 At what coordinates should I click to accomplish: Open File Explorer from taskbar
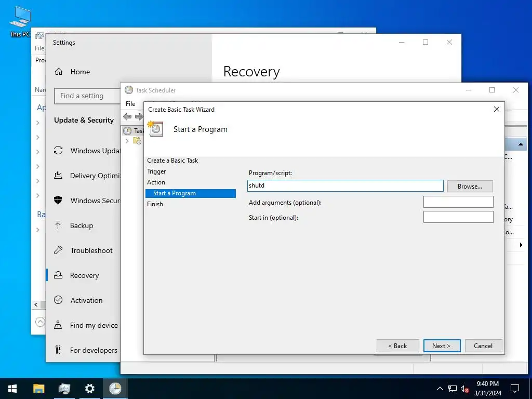coord(38,389)
